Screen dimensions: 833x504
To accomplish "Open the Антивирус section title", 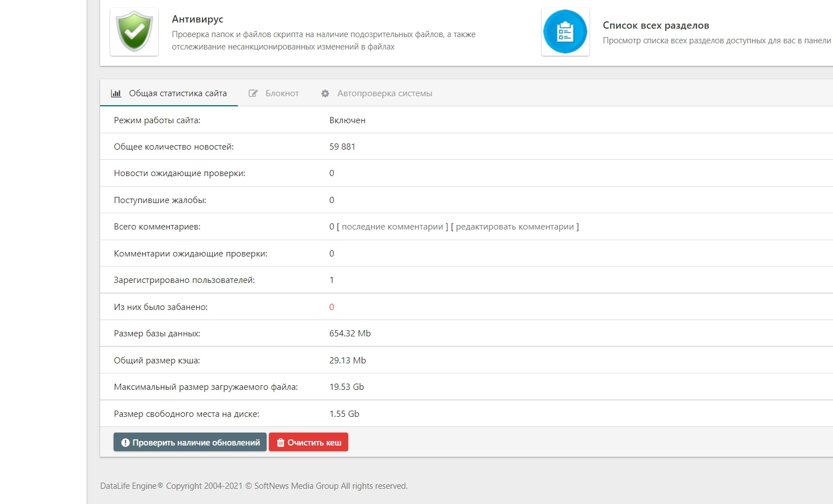I will click(197, 19).
